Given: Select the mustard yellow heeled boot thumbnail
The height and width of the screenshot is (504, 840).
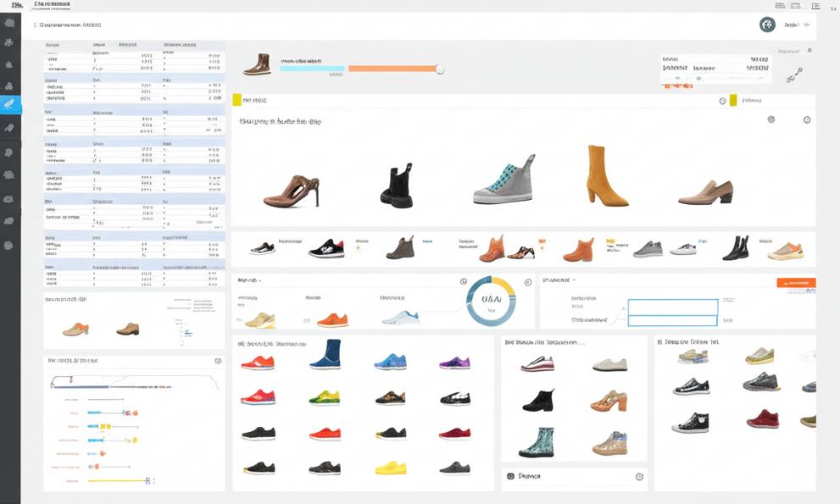Looking at the screenshot, I should tap(606, 175).
